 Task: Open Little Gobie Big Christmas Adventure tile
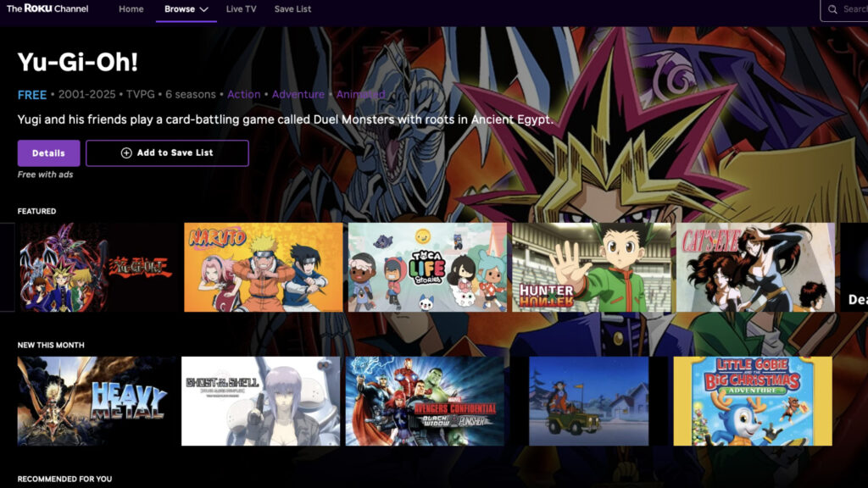click(752, 401)
